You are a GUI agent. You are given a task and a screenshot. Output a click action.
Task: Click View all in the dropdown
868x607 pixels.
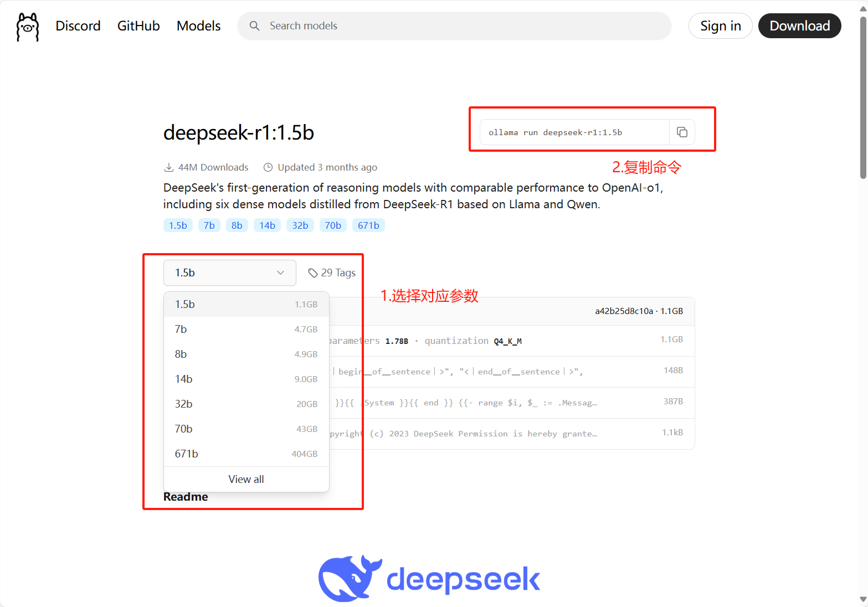click(x=246, y=479)
